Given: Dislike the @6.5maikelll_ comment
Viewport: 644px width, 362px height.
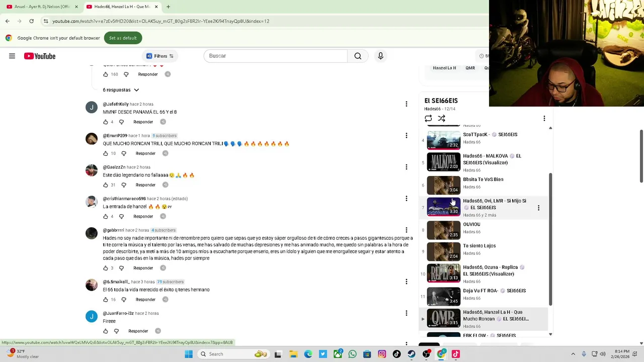Looking at the screenshot, I should tap(124, 299).
